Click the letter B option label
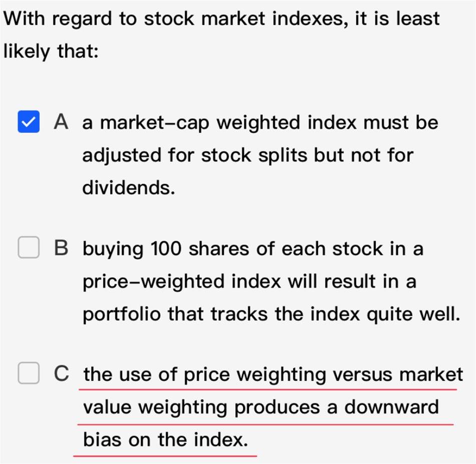 pos(61,248)
